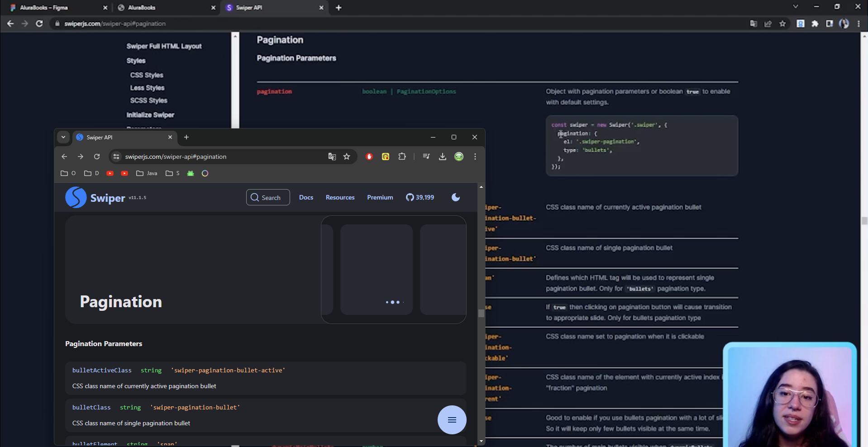Open the Premium menu item
The width and height of the screenshot is (868, 447).
click(x=380, y=197)
